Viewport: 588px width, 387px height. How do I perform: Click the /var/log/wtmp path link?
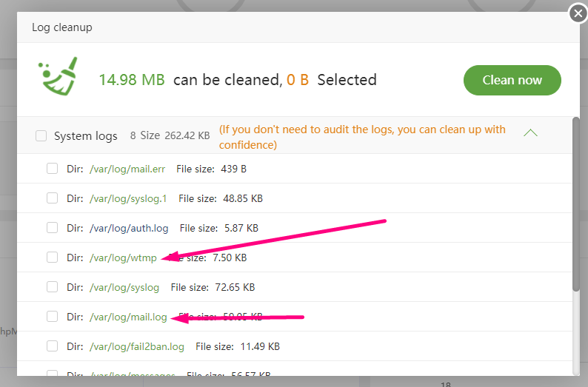coord(123,258)
